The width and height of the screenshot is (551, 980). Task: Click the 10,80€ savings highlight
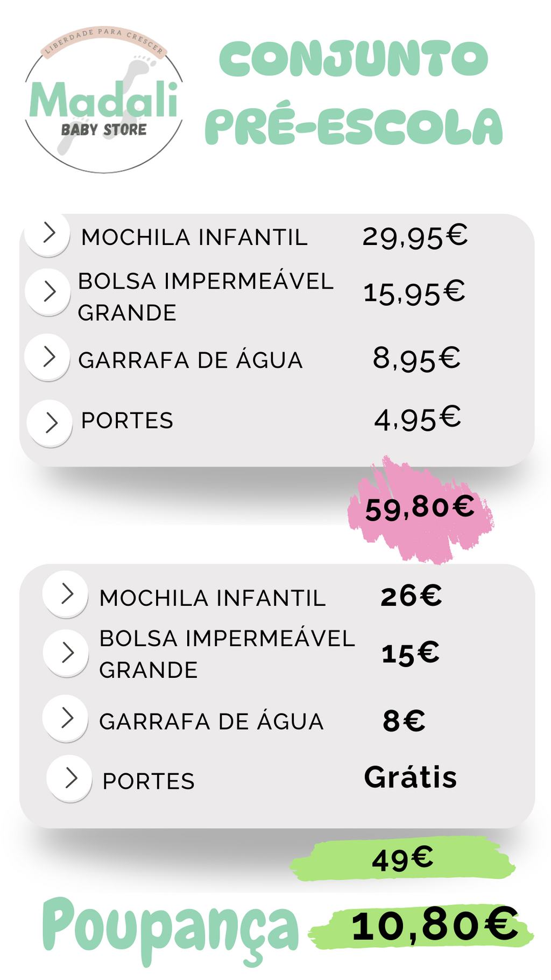pos(434,926)
